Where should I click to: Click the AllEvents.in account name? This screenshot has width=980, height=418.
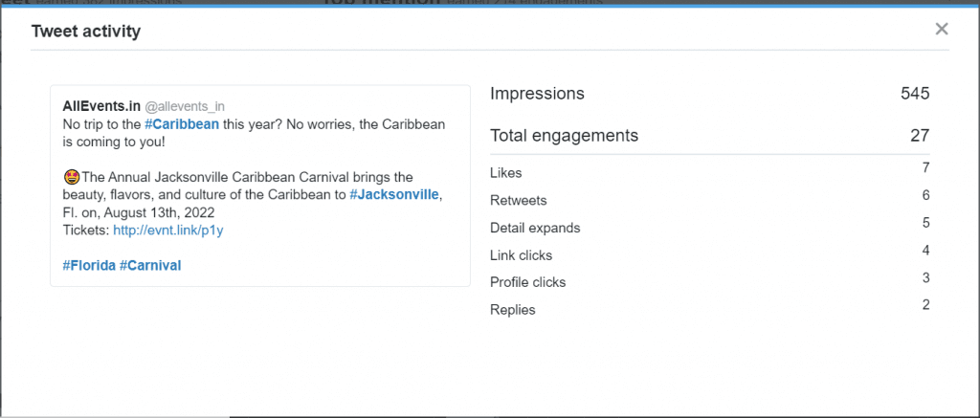pyautogui.click(x=101, y=105)
